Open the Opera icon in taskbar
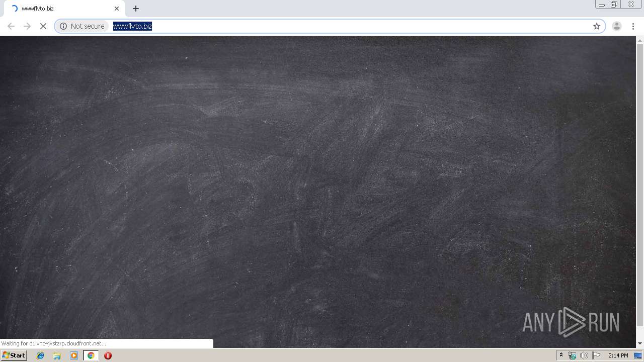 pos(108,355)
